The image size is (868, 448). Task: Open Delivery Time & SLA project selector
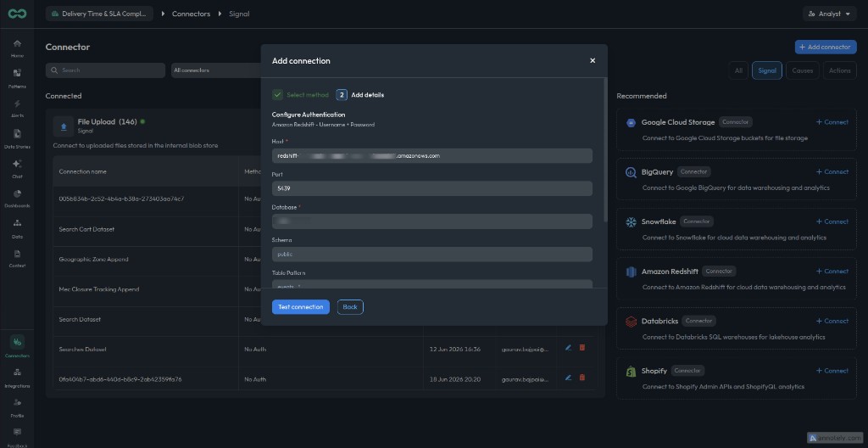pyautogui.click(x=99, y=14)
